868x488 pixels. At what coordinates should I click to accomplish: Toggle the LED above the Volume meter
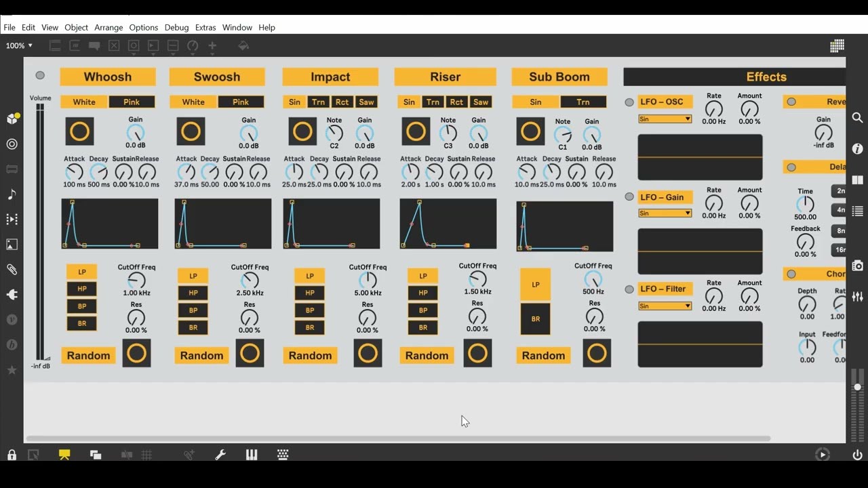coord(40,75)
